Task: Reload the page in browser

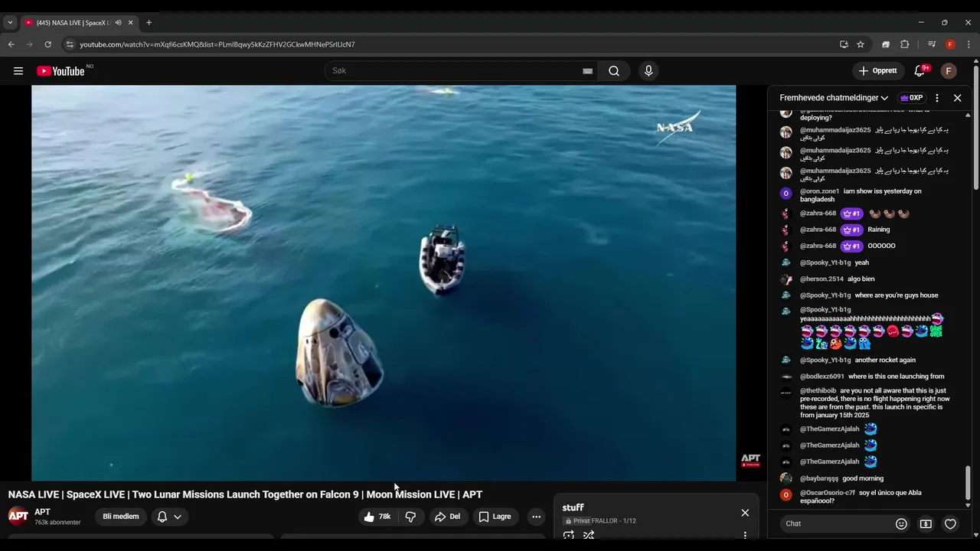Action: pyautogui.click(x=47, y=44)
